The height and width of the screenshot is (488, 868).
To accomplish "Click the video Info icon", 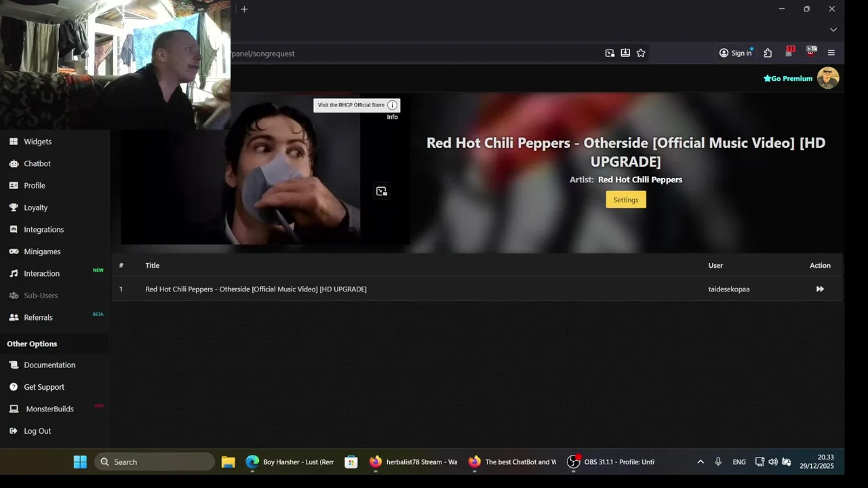I will tap(392, 105).
